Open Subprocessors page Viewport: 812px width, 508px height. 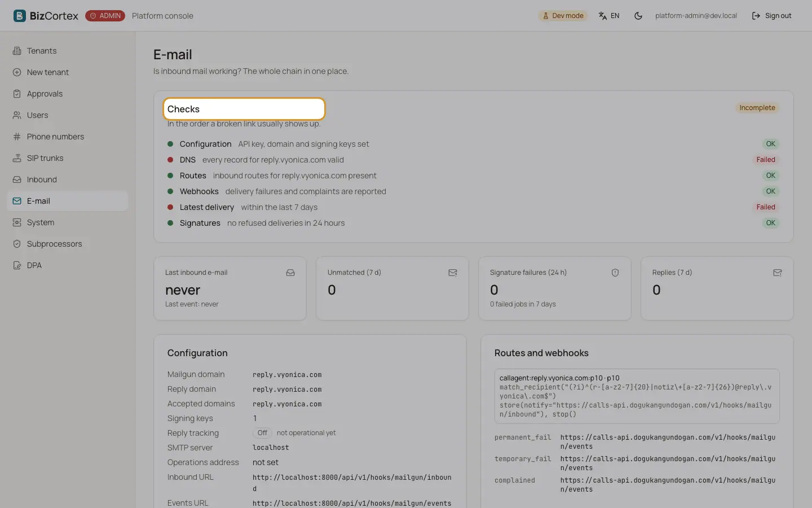pos(68,244)
